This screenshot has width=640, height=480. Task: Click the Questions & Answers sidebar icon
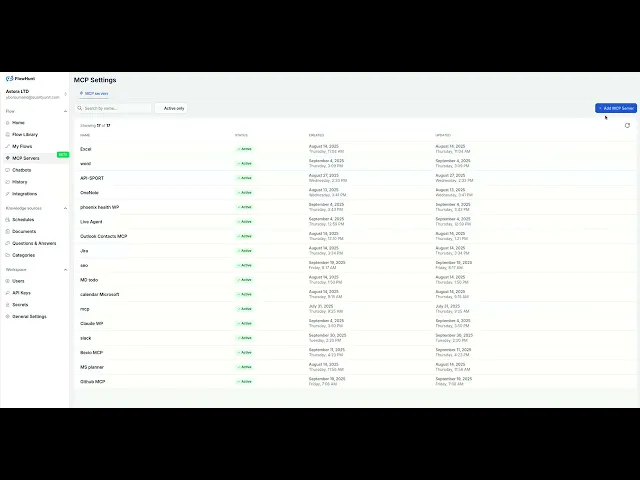[x=8, y=243]
